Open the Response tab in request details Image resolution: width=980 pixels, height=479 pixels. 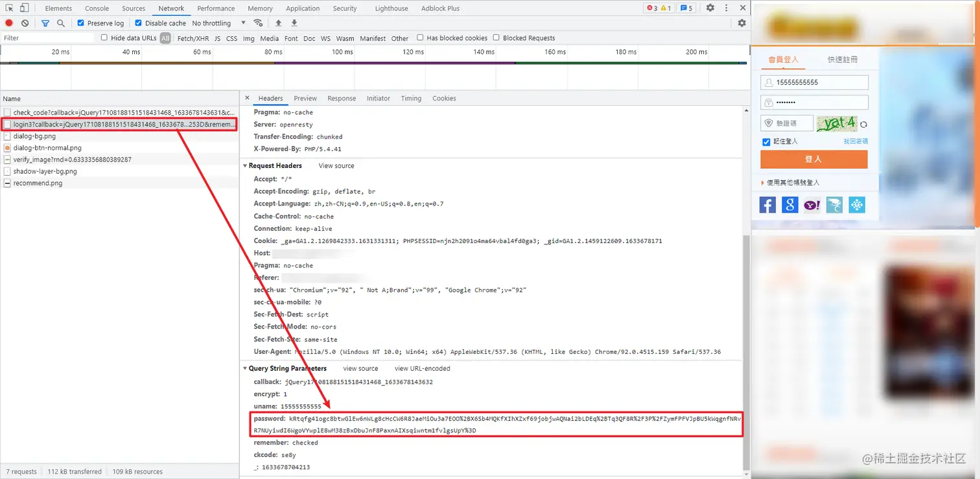(342, 99)
